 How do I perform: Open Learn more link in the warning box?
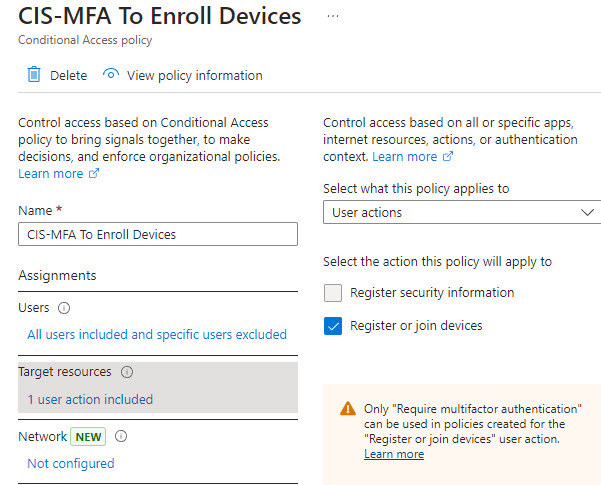[x=394, y=454]
